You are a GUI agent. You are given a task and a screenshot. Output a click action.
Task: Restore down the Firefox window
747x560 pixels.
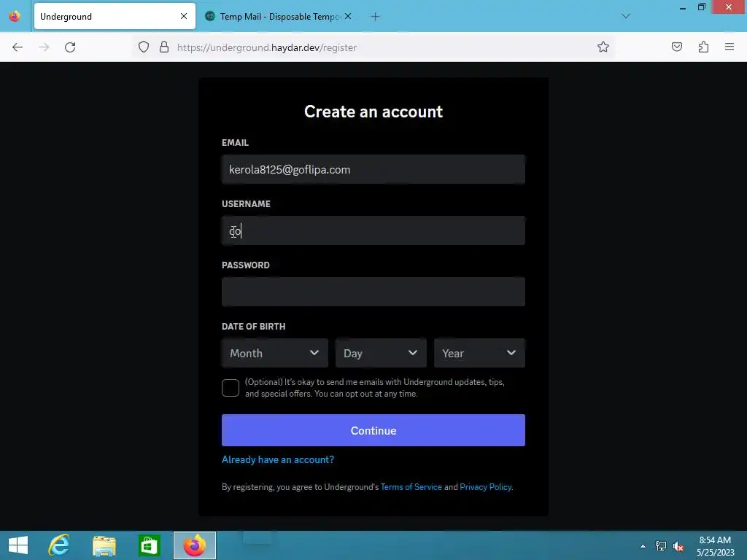(701, 7)
